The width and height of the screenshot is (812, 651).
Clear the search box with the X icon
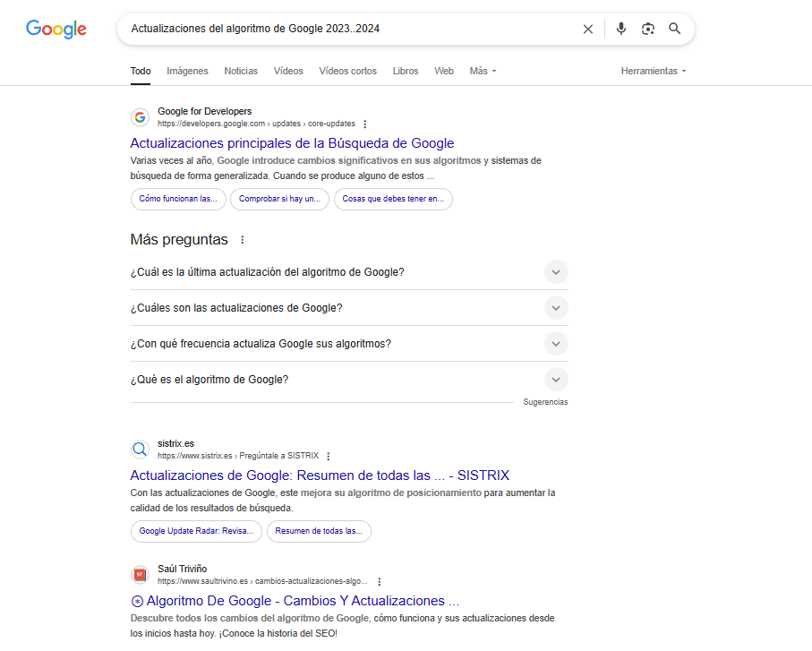pyautogui.click(x=588, y=29)
